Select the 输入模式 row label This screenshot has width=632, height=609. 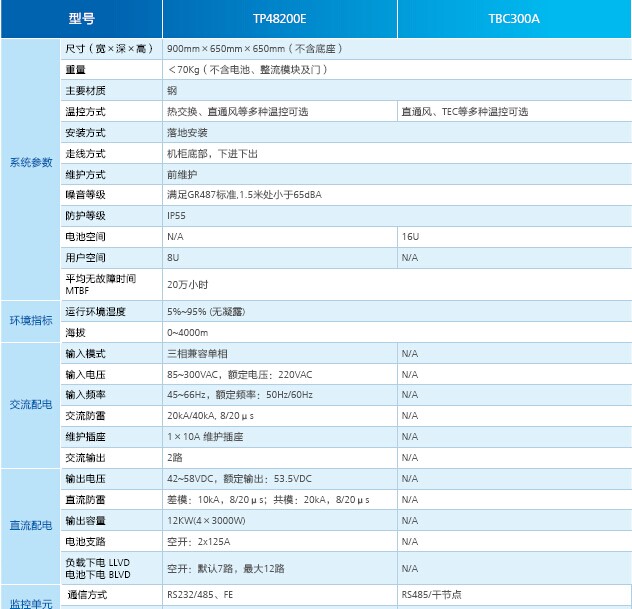point(85,353)
